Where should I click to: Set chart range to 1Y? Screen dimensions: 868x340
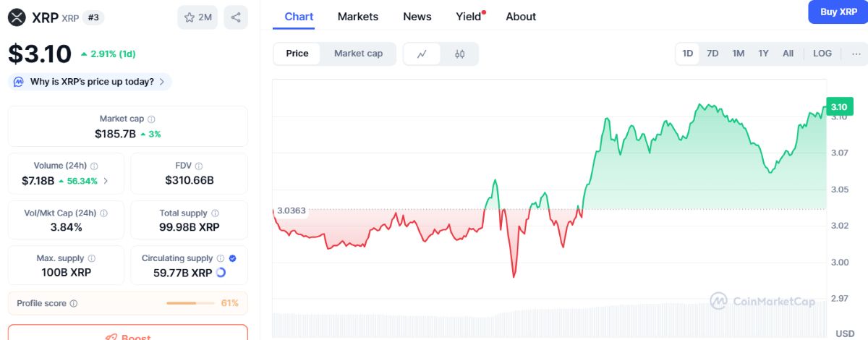coord(763,54)
